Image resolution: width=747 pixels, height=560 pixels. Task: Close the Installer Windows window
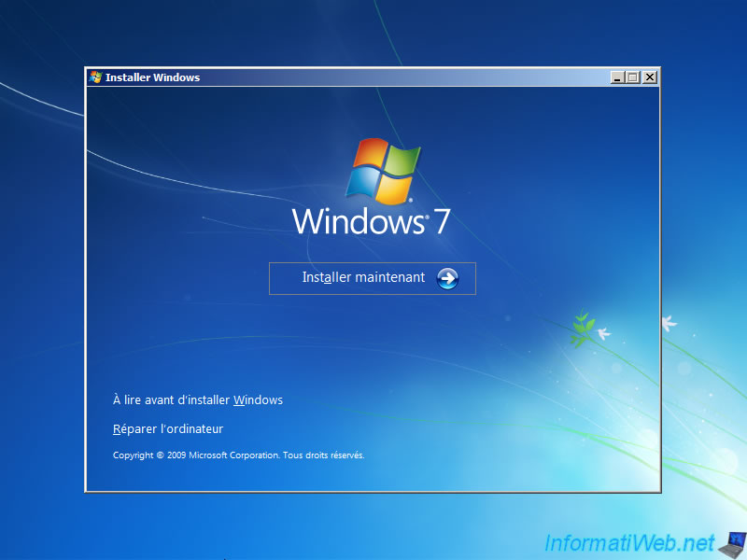(x=648, y=77)
